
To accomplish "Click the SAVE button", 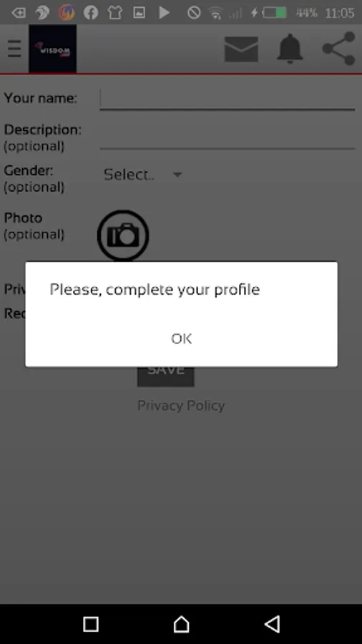I will [x=166, y=374].
